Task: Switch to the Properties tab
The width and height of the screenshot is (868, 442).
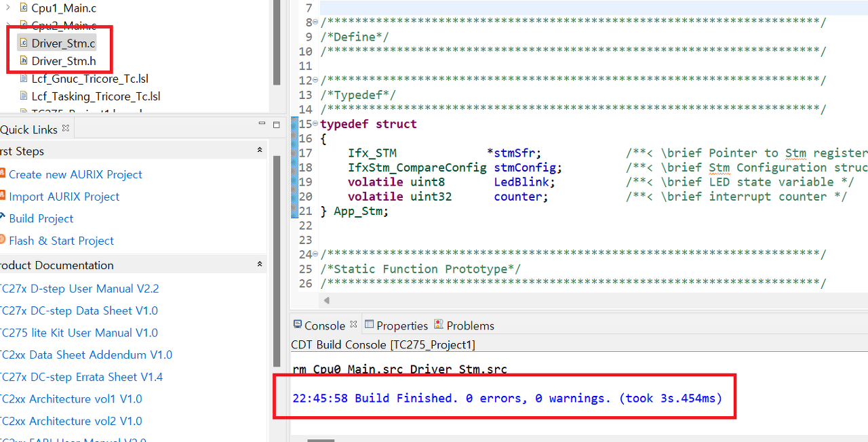Action: click(x=396, y=325)
